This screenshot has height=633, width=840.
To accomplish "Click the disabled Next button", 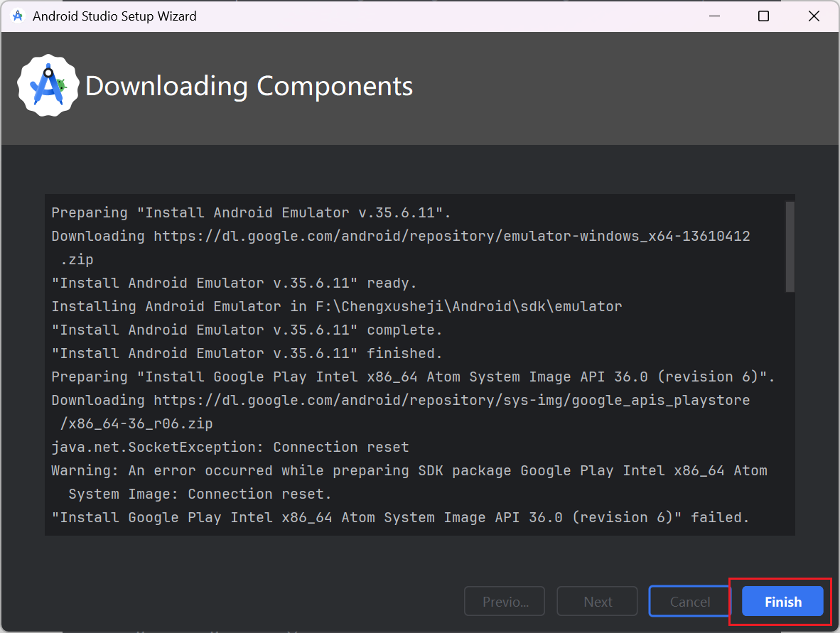I will click(x=598, y=602).
